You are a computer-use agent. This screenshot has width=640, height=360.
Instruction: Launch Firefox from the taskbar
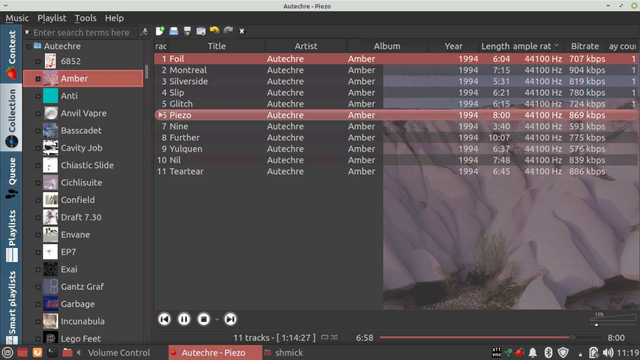(37, 353)
